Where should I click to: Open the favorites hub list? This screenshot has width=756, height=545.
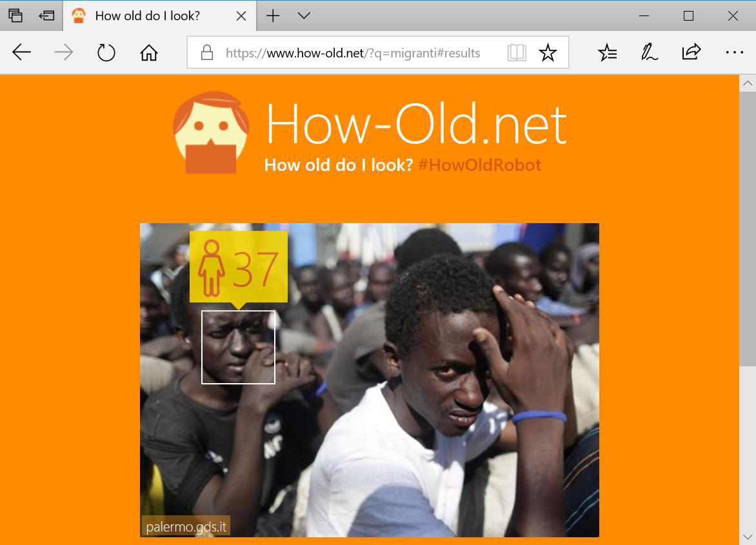coord(607,52)
